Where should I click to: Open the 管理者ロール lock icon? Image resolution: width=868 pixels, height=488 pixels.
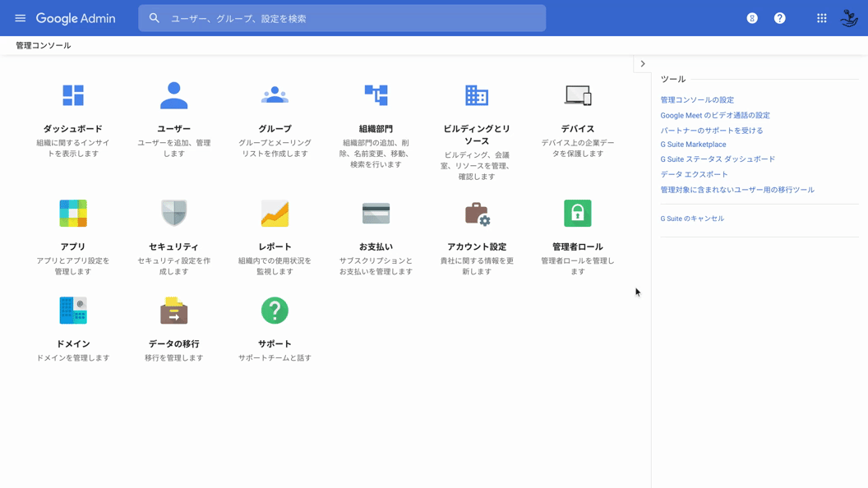coord(577,213)
